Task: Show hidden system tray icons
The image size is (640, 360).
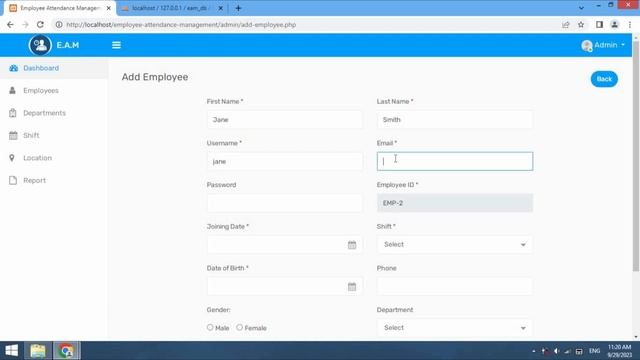Action: pos(533,351)
